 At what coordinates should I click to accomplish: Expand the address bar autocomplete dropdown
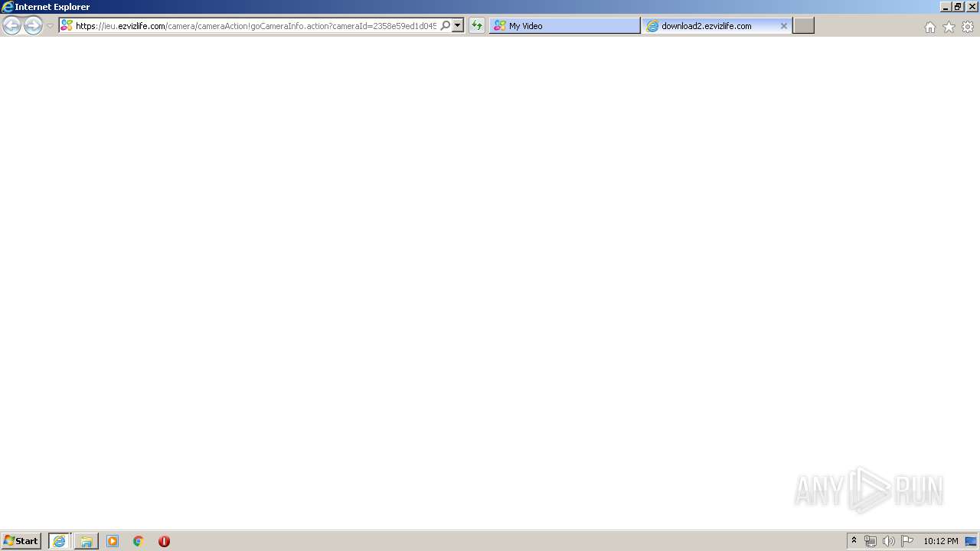(x=458, y=25)
